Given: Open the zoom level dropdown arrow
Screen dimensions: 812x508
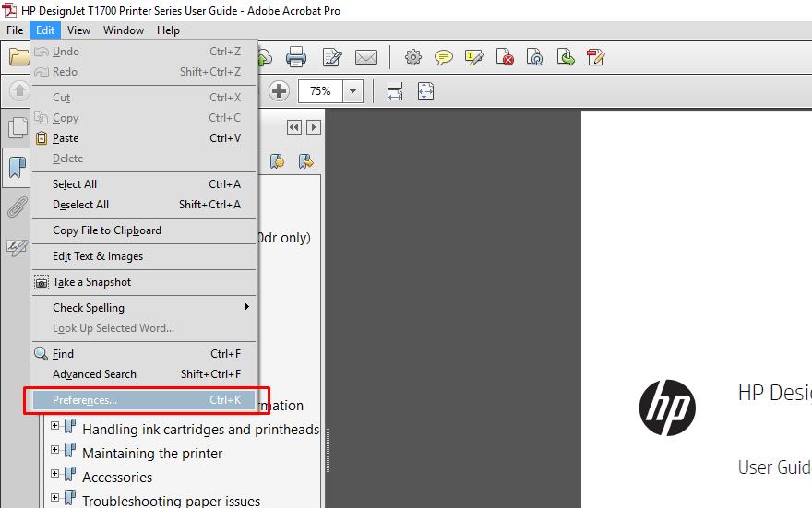Looking at the screenshot, I should pyautogui.click(x=352, y=91).
